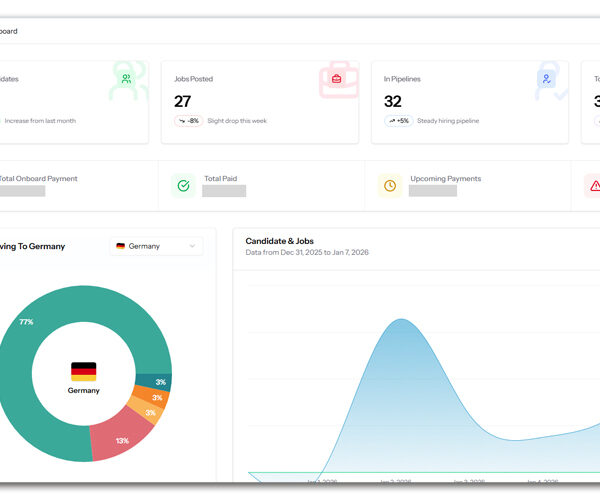Click the Total Paid masked amount

coord(224,191)
